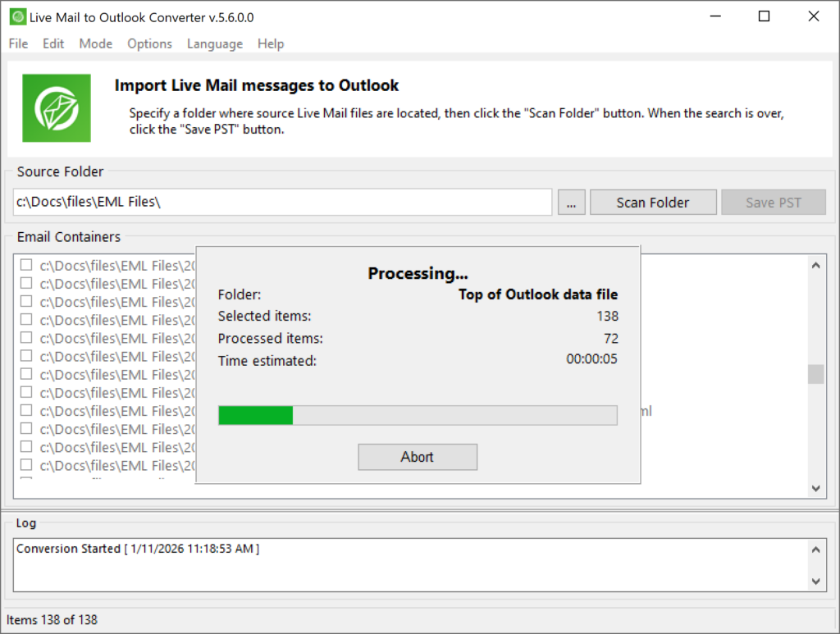Viewport: 840px width, 634px height.
Task: Open the Help menu
Action: [x=271, y=43]
